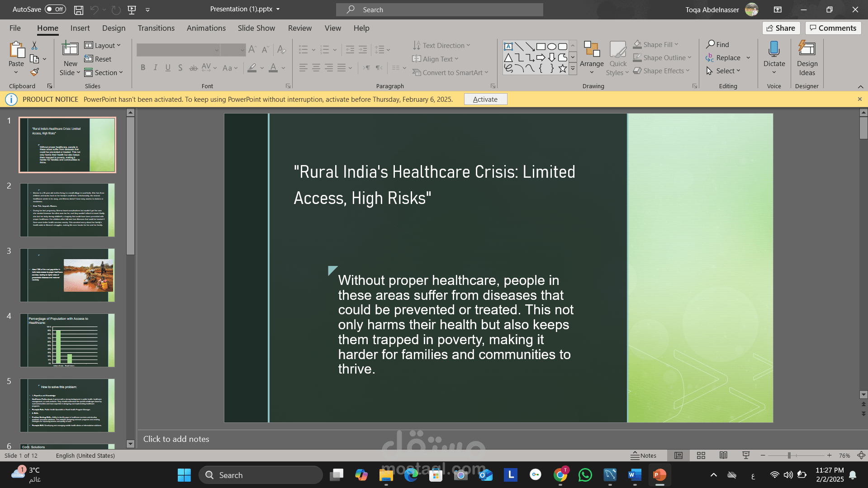Click the Cut scissors icon

[34, 45]
